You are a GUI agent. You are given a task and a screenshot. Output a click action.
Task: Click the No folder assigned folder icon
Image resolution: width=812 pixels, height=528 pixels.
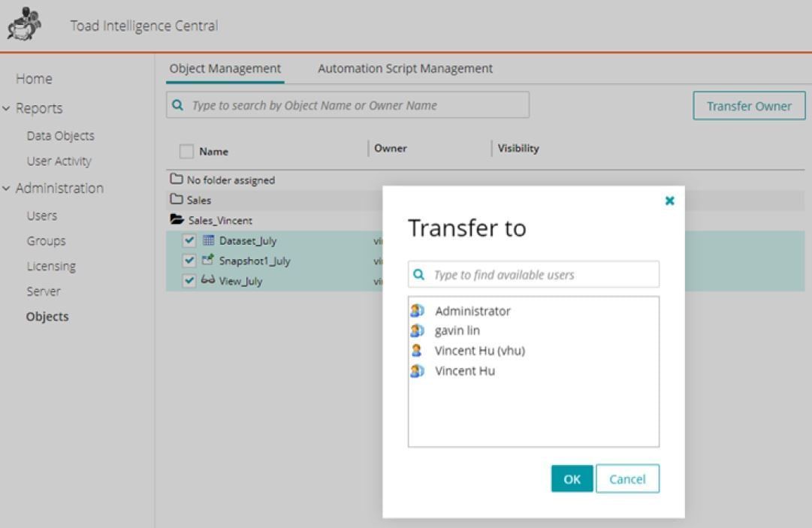[177, 179]
